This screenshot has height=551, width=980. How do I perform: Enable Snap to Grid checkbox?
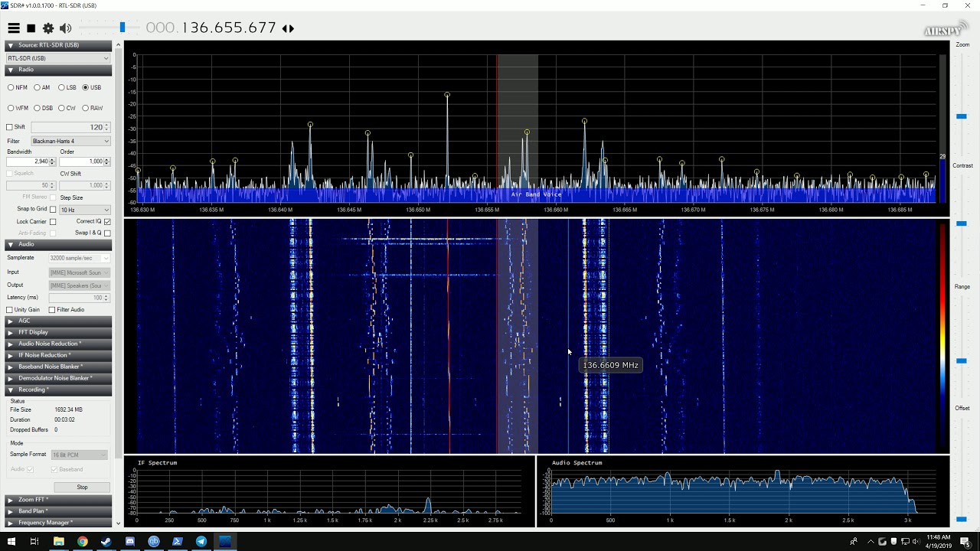point(53,209)
